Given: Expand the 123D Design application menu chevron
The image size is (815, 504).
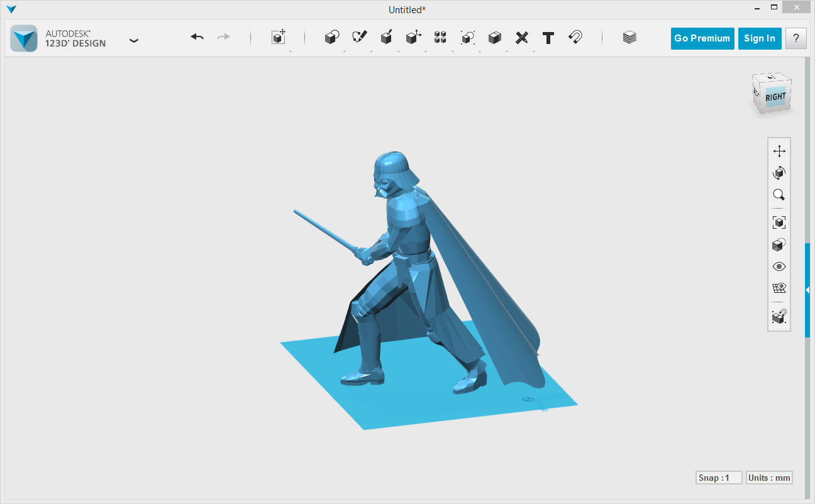Looking at the screenshot, I should [x=133, y=40].
